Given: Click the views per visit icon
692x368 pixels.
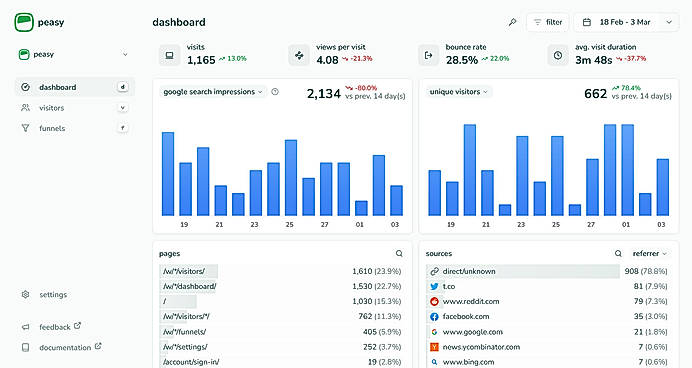Looking at the screenshot, I should click(x=299, y=55).
